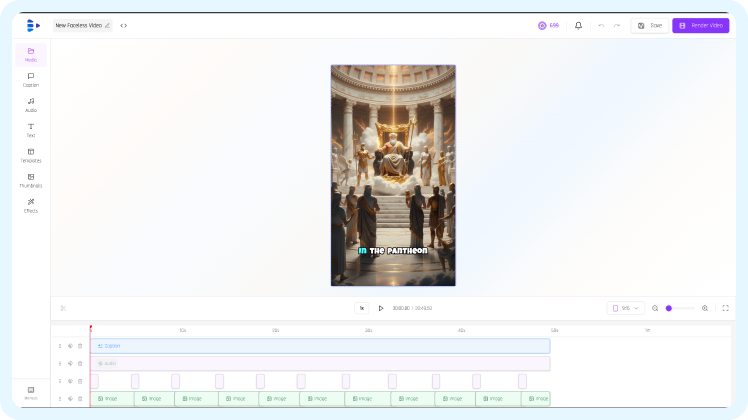748x420 pixels.
Task: Click the scissors split tool
Action: click(x=63, y=308)
